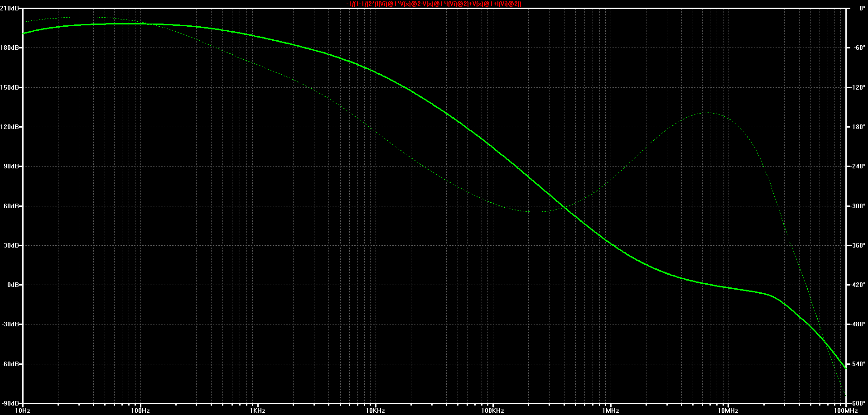Click the -30dB magnitude axis label
Image resolution: width=868 pixels, height=415 pixels.
(10, 324)
